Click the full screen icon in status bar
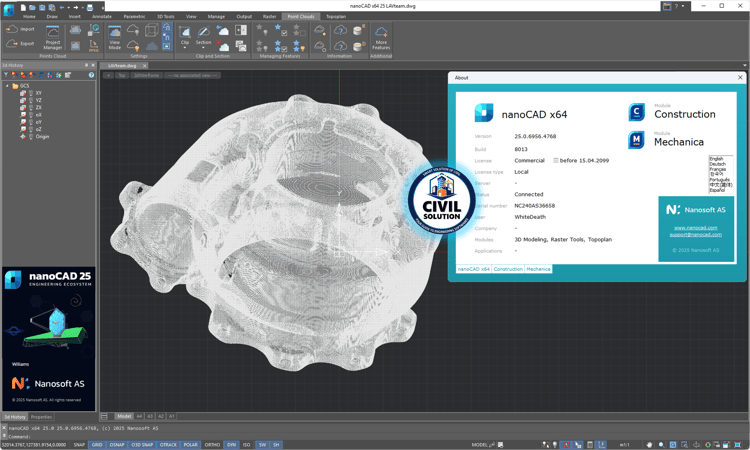This screenshot has height=450, width=750. [738, 445]
